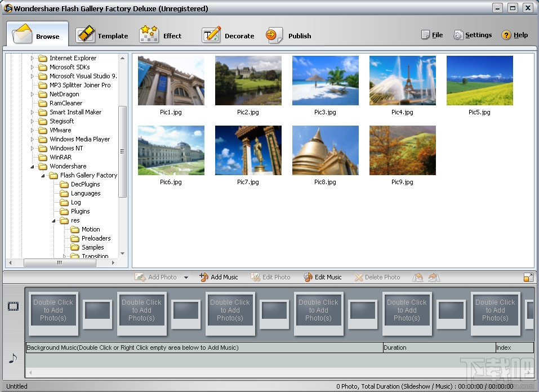Click the Add Music toolbar icon
Image resolution: width=539 pixels, height=392 pixels.
point(204,277)
